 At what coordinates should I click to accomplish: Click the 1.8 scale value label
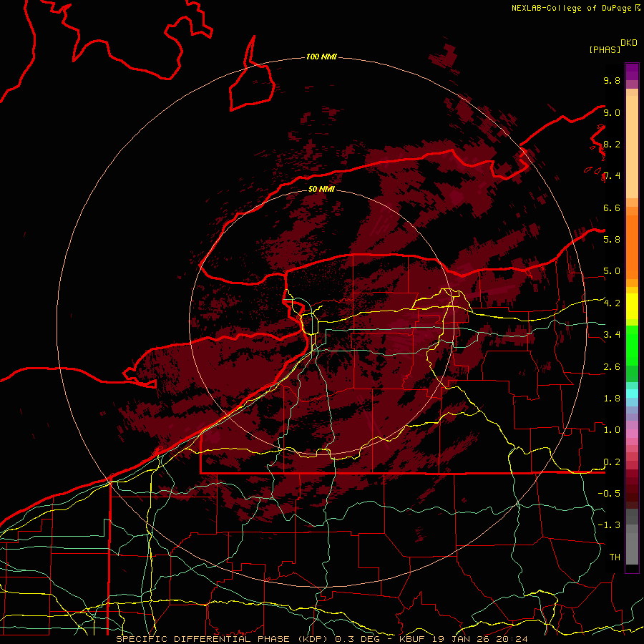[612, 399]
